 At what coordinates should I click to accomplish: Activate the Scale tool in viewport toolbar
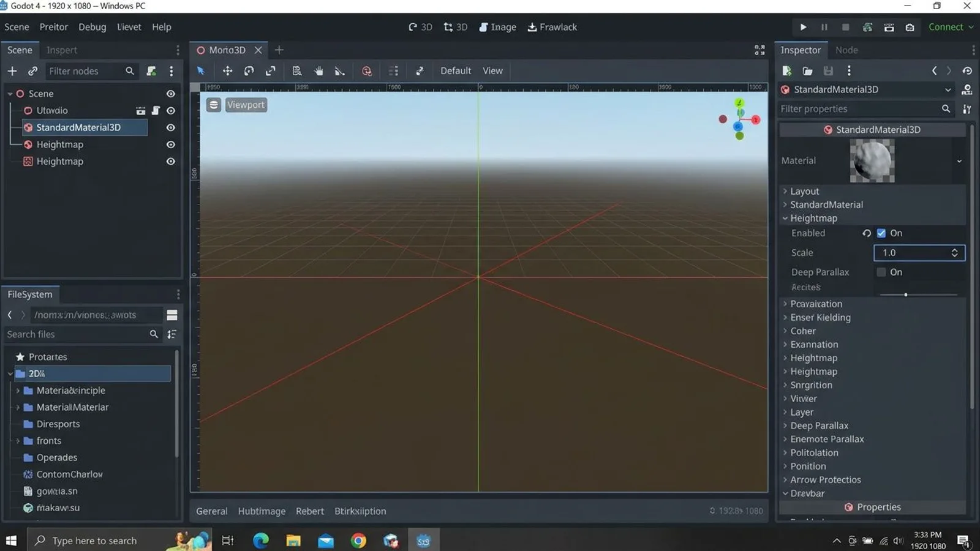(x=270, y=71)
